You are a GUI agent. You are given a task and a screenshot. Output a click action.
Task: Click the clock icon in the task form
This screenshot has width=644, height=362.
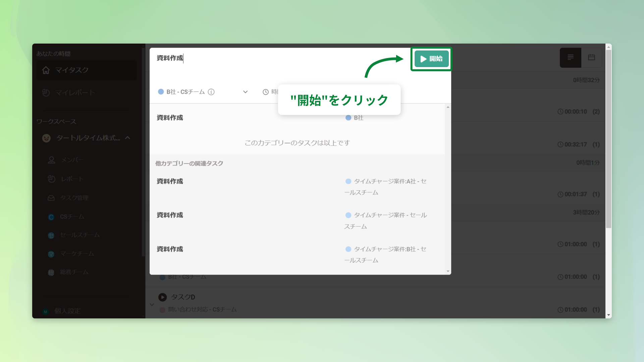point(265,92)
